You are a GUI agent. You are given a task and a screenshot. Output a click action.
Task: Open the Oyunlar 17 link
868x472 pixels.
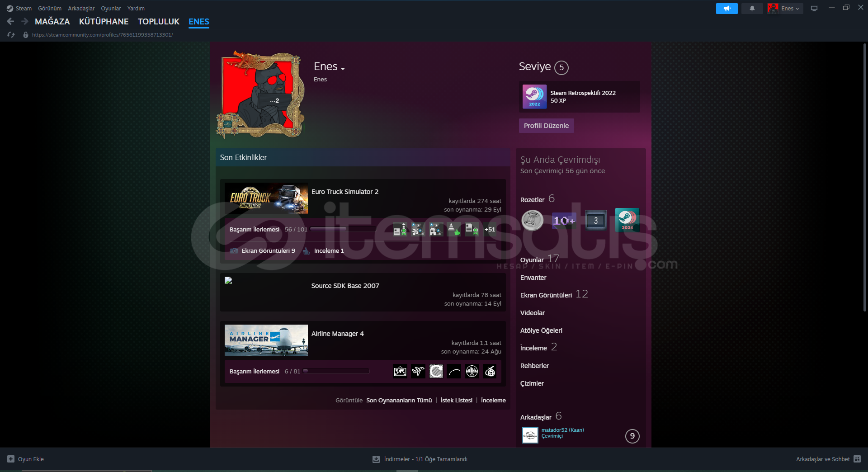540,260
